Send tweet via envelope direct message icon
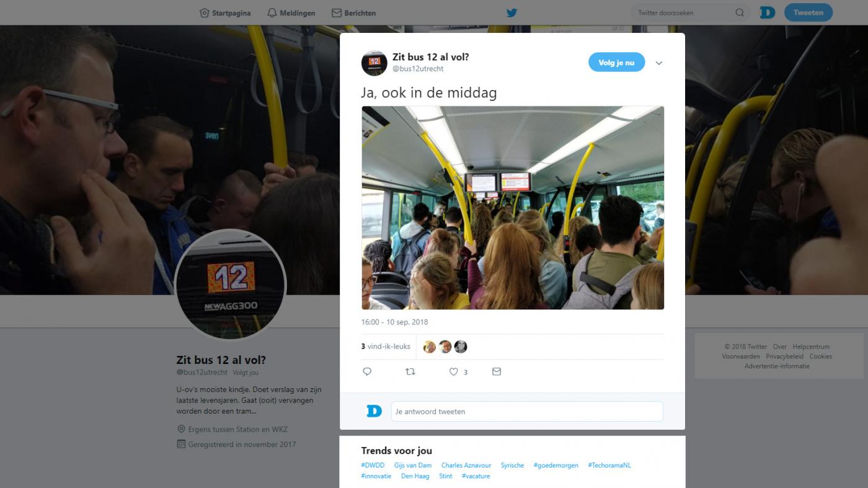868x488 pixels. point(497,371)
